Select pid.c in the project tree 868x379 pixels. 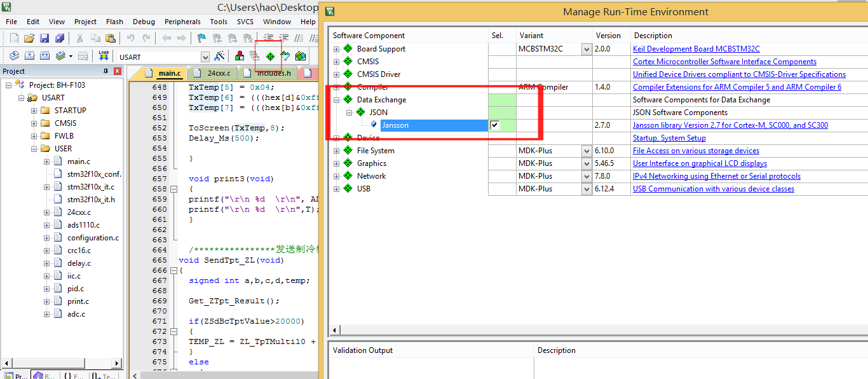click(x=76, y=289)
